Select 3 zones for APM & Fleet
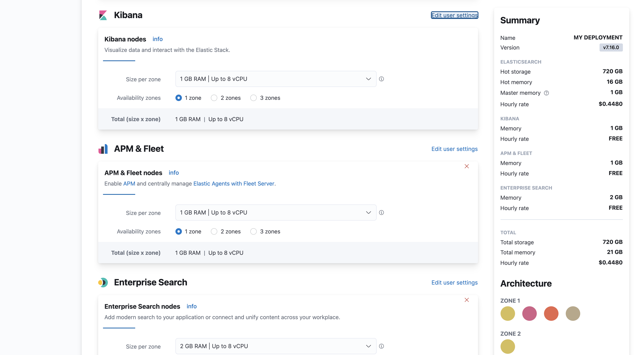 click(253, 231)
